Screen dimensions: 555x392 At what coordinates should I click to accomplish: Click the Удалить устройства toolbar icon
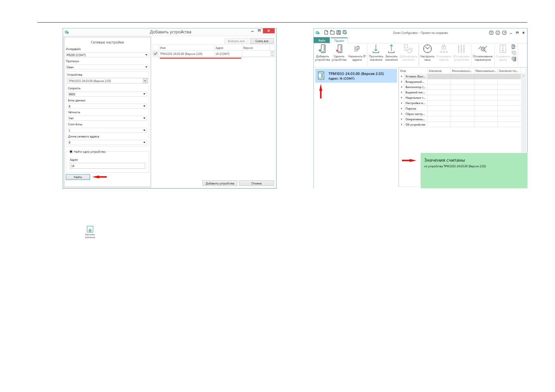coord(339,53)
